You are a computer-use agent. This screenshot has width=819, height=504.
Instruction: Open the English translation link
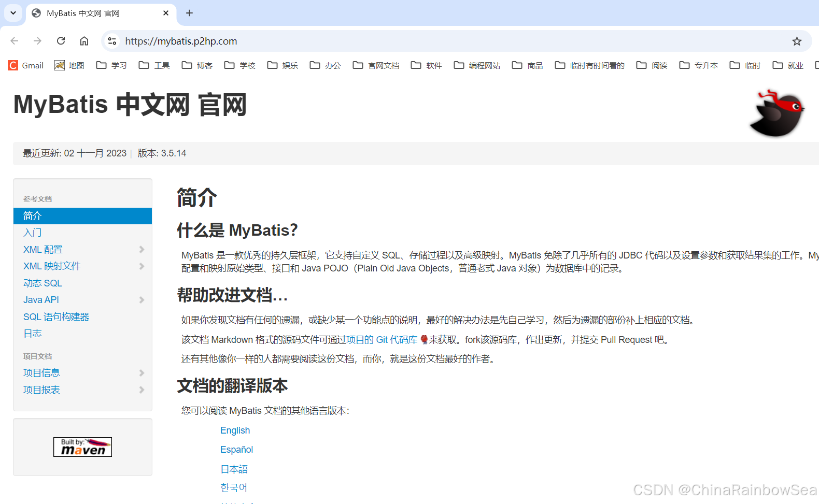tap(235, 430)
